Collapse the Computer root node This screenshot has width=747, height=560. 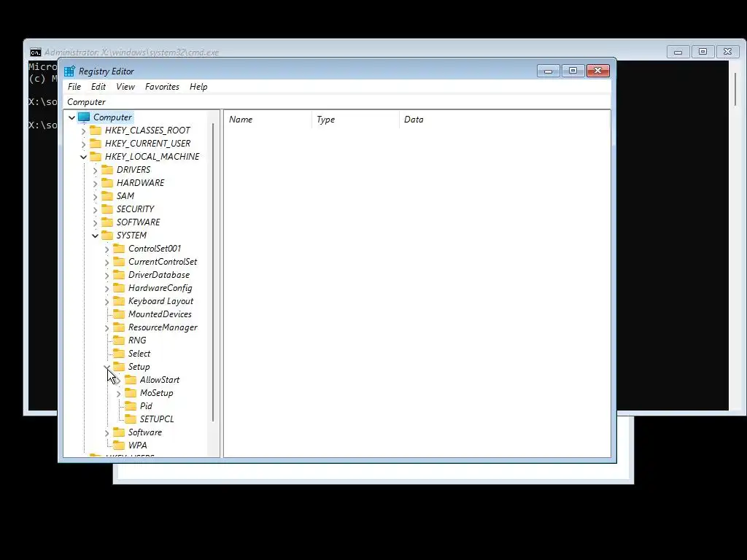tap(72, 117)
